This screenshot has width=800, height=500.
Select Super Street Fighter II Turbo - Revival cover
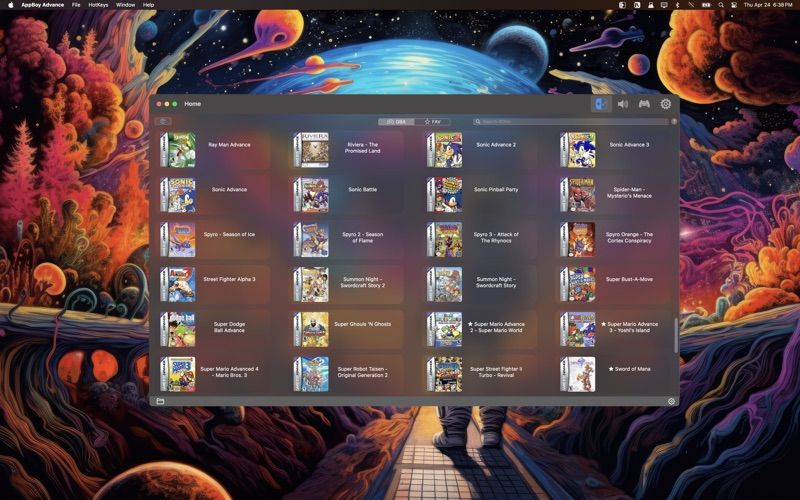pos(444,374)
